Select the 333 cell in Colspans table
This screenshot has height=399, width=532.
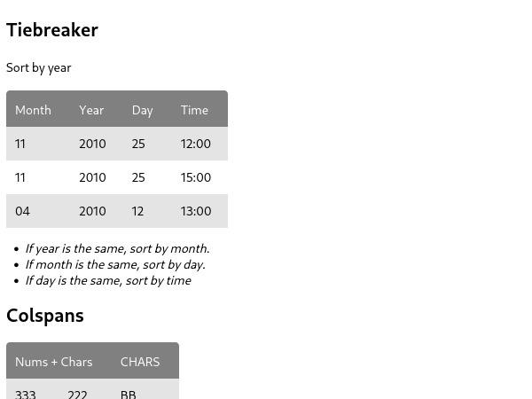(x=26, y=394)
